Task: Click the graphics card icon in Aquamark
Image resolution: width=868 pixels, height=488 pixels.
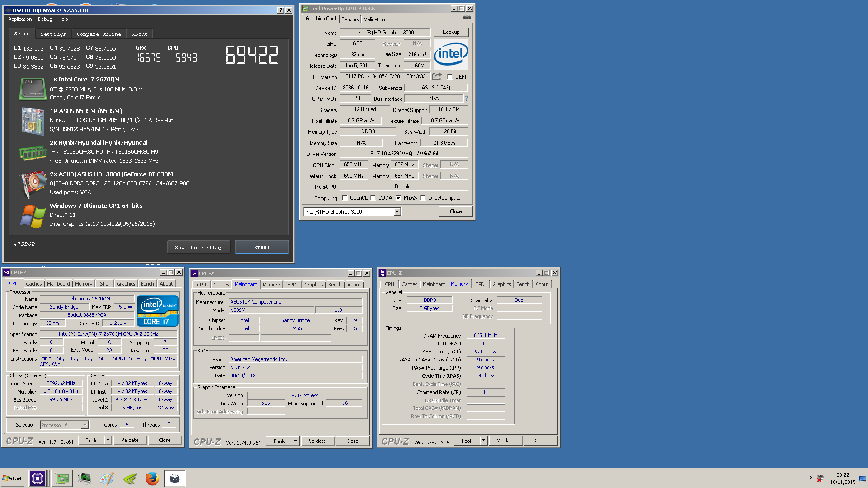Action: (x=33, y=184)
